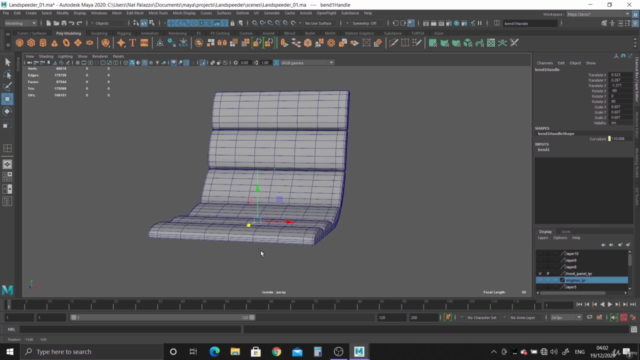Click the Open Scene folder icon
Image resolution: width=640 pixels, height=360 pixels.
(56, 23)
